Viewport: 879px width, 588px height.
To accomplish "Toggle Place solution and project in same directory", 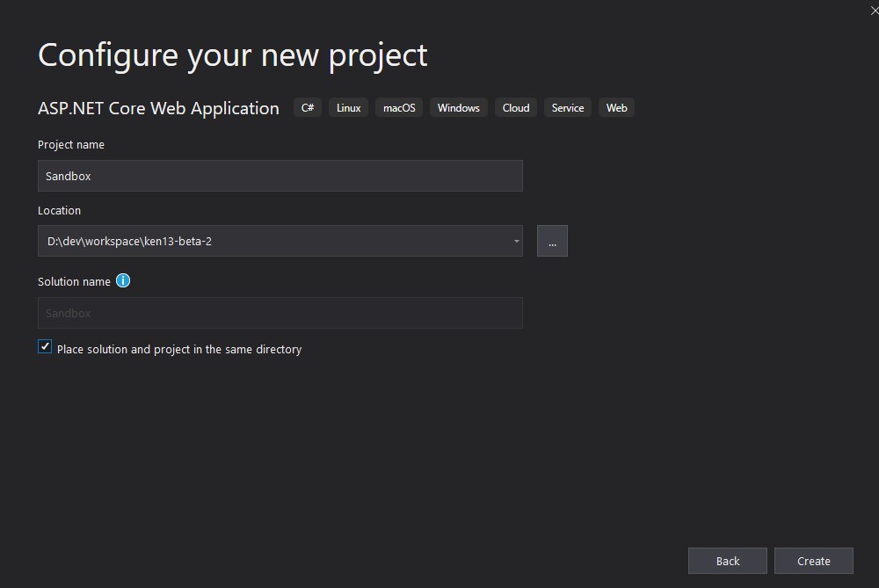I will tap(45, 347).
